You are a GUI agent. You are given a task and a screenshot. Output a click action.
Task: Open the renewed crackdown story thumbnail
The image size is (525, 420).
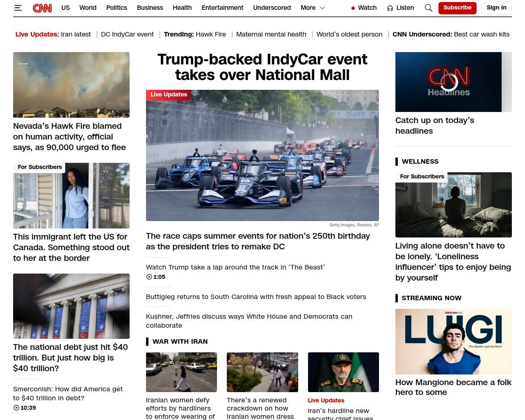coord(262,372)
